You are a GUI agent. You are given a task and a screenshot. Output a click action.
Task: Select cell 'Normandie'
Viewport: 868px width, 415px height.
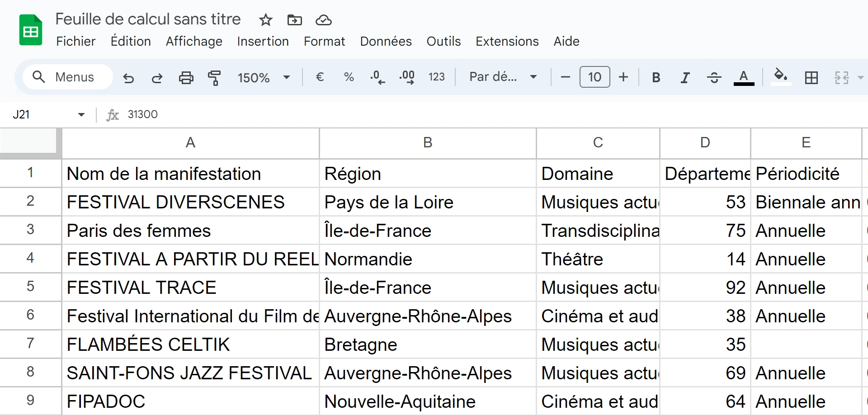pos(428,259)
